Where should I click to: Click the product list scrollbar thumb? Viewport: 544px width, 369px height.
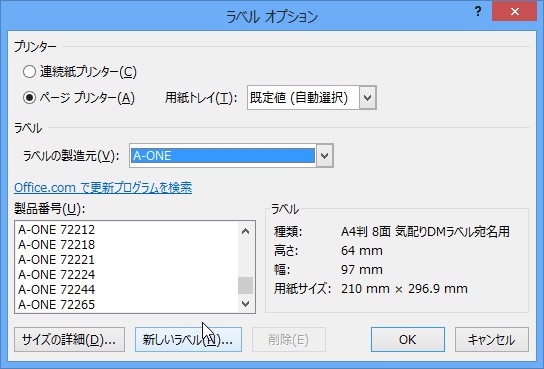[246, 285]
